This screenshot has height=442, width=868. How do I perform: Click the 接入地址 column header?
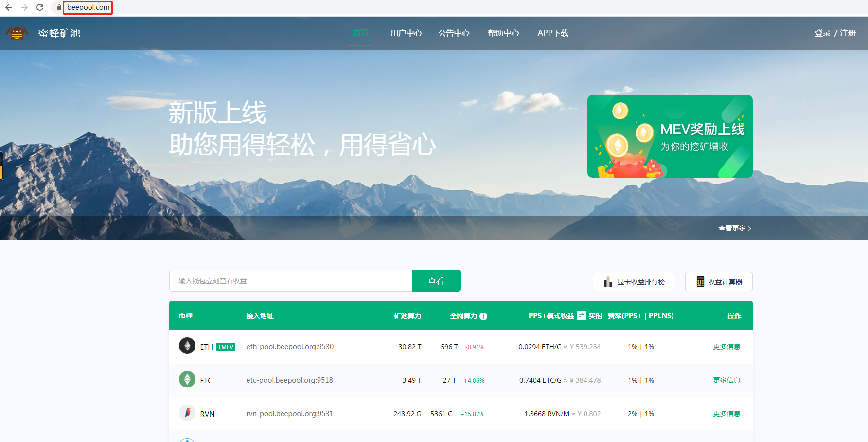(260, 316)
